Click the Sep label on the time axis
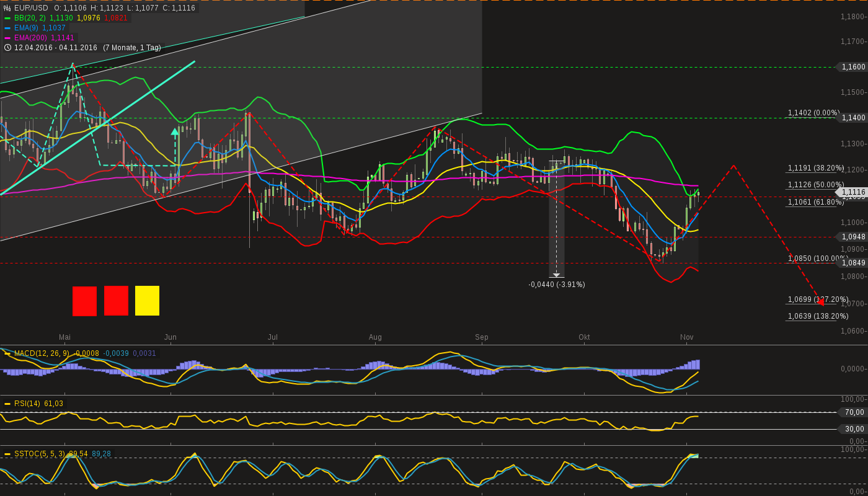Screen dimensions: 868x496 point(482,337)
